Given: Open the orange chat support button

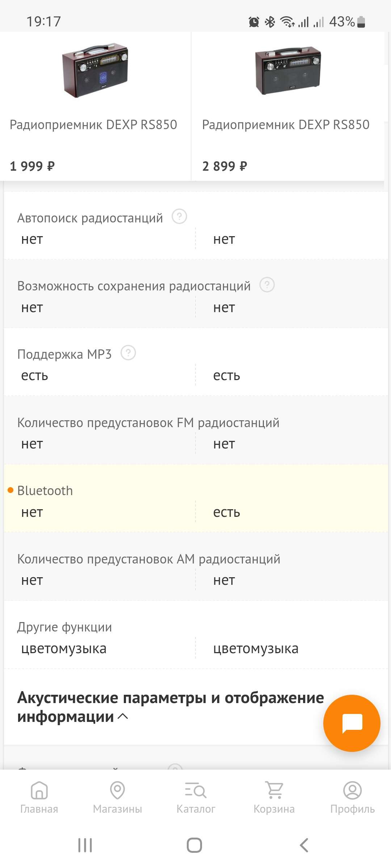Looking at the screenshot, I should (352, 723).
